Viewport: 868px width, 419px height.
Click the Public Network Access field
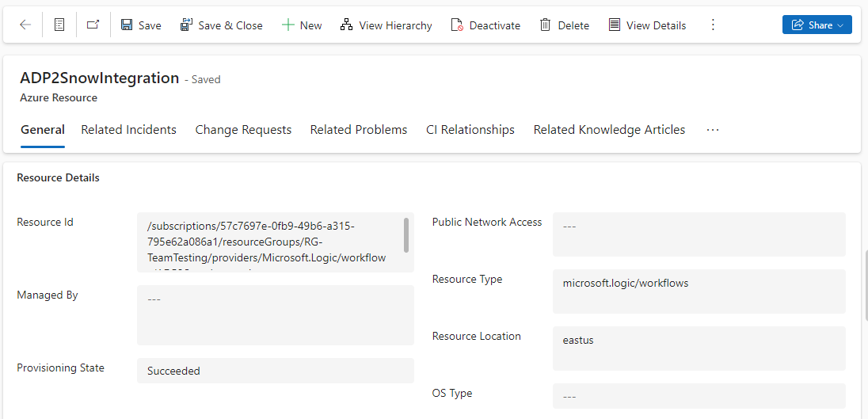(x=699, y=234)
